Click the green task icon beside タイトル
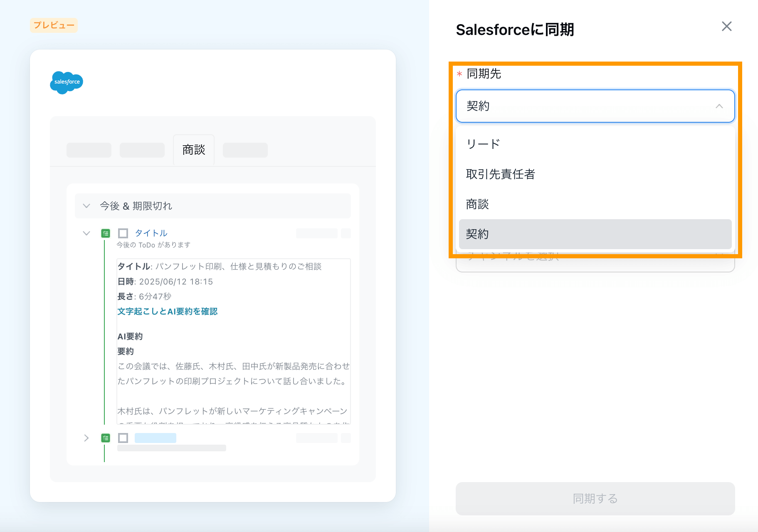Screen dimensions: 758x532 click(106, 233)
